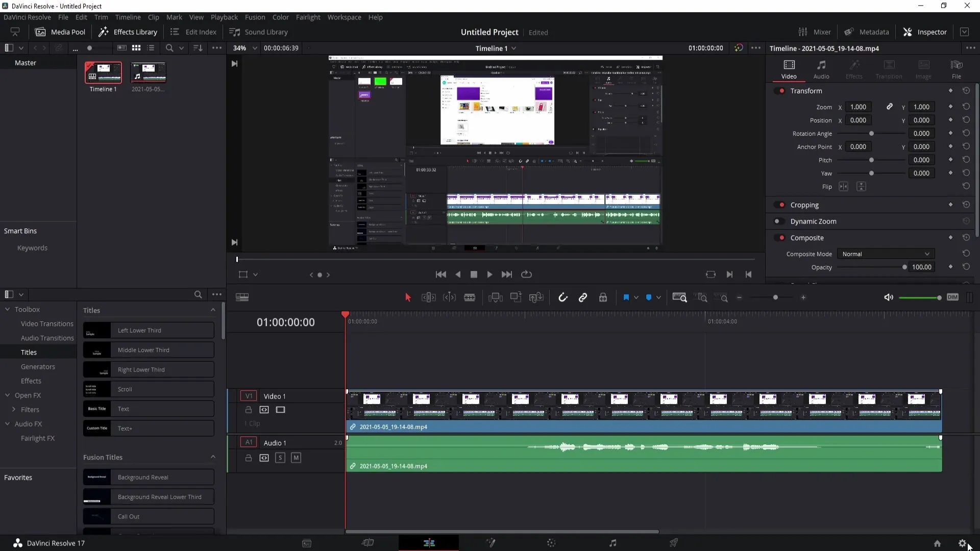Toggle Solo on Audio 1 track

(280, 458)
